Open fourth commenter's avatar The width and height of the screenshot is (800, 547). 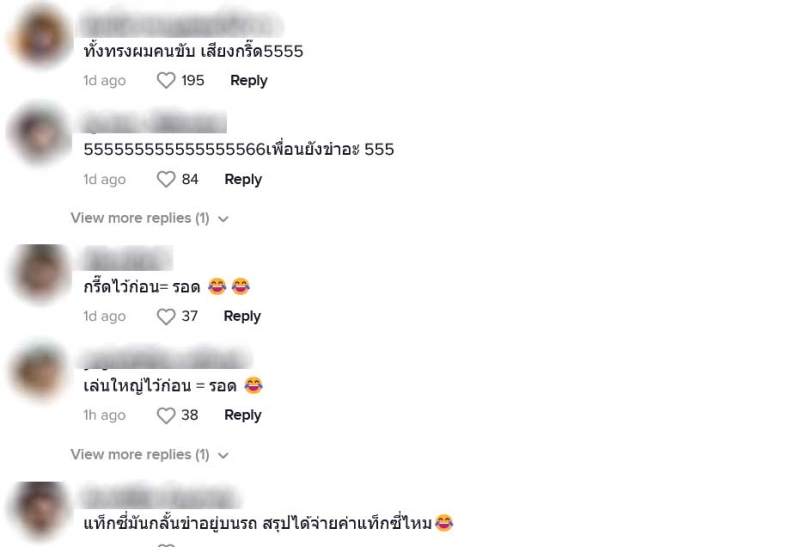coord(40,371)
